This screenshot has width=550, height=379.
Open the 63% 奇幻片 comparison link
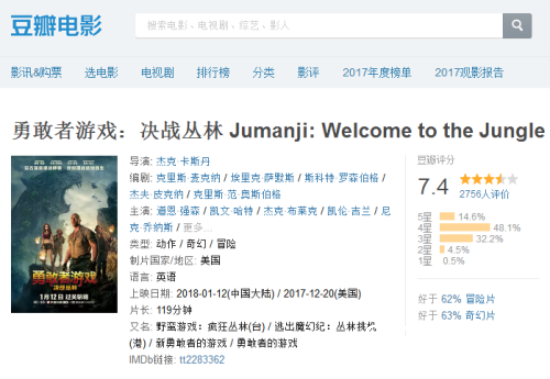click(468, 315)
